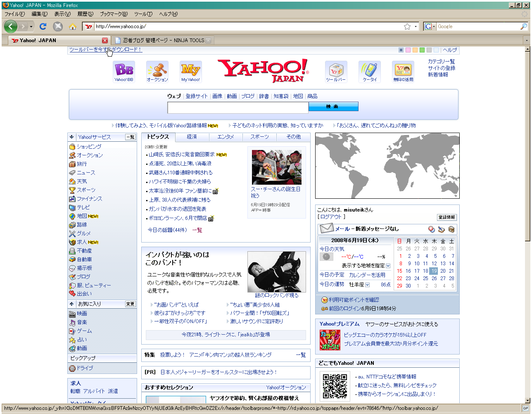Image resolution: width=532 pixels, height=414 pixels.
Task: Click the mail envelope icon
Action: click(326, 228)
